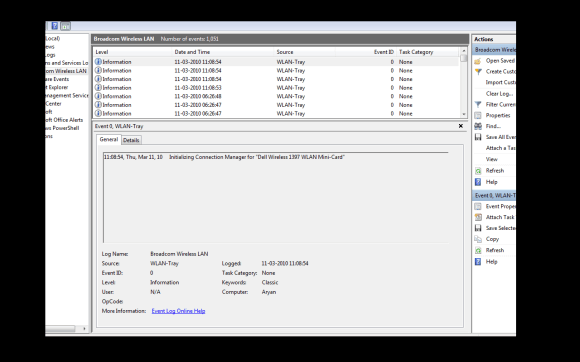Viewport: 580px width, 362px height.
Task: Click the Save Selected Events disk icon
Action: pos(478,228)
